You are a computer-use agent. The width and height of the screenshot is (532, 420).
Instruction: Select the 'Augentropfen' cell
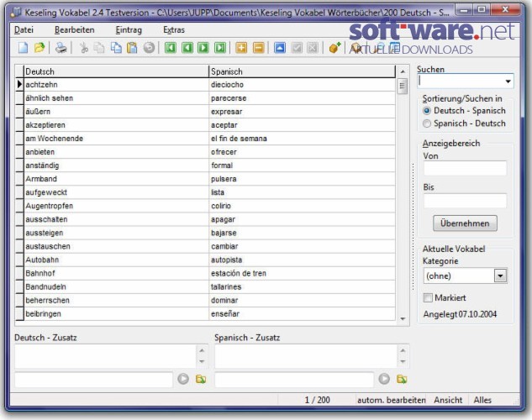pos(116,206)
